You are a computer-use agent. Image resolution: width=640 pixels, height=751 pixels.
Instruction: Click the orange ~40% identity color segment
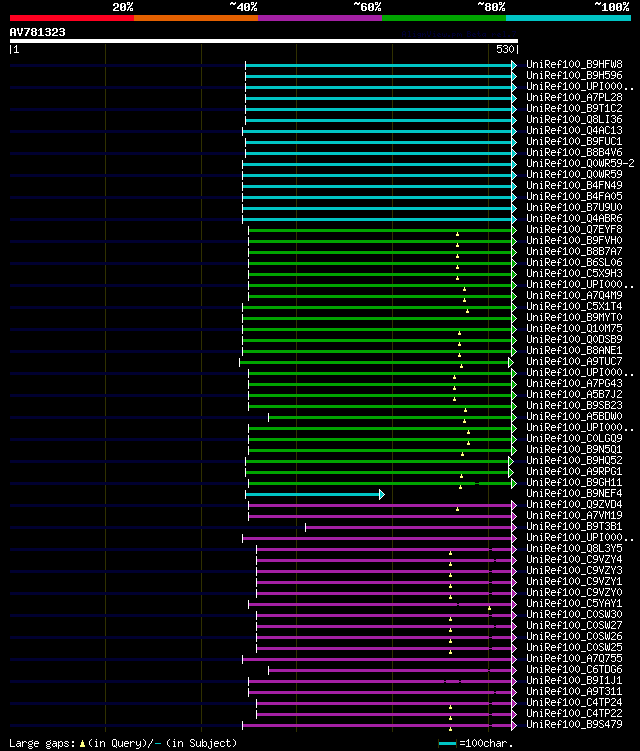196,18
